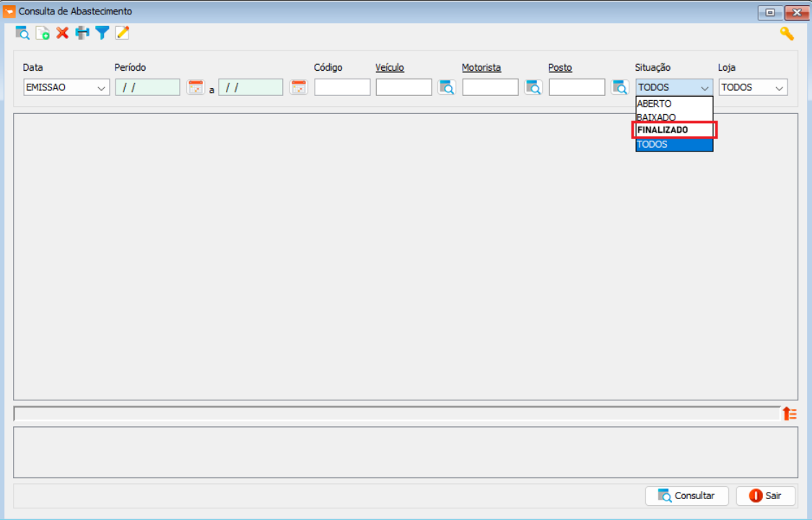This screenshot has height=520, width=812.
Task: Open the calendar for the period end date
Action: (298, 87)
